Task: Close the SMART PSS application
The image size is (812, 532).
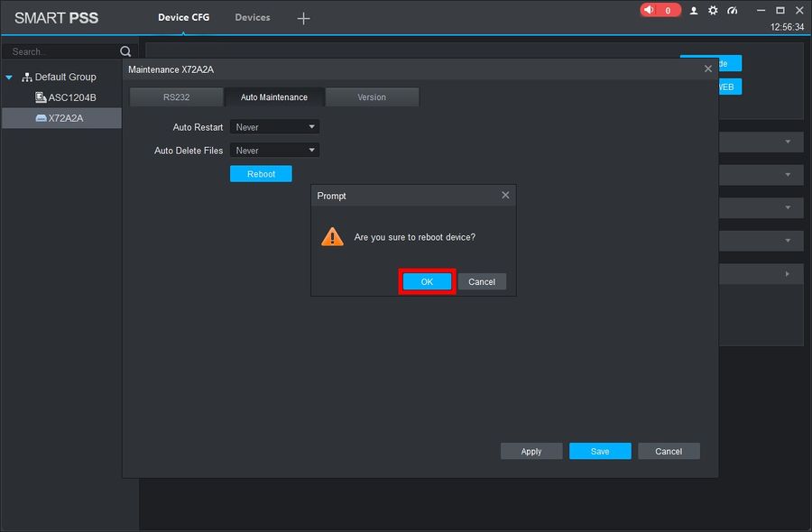Action: [799, 10]
